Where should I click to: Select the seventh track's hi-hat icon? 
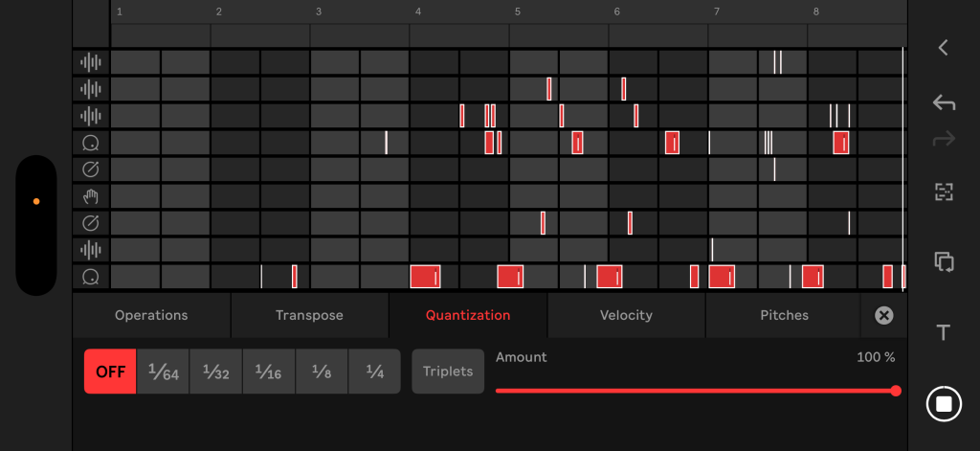pyautogui.click(x=91, y=223)
